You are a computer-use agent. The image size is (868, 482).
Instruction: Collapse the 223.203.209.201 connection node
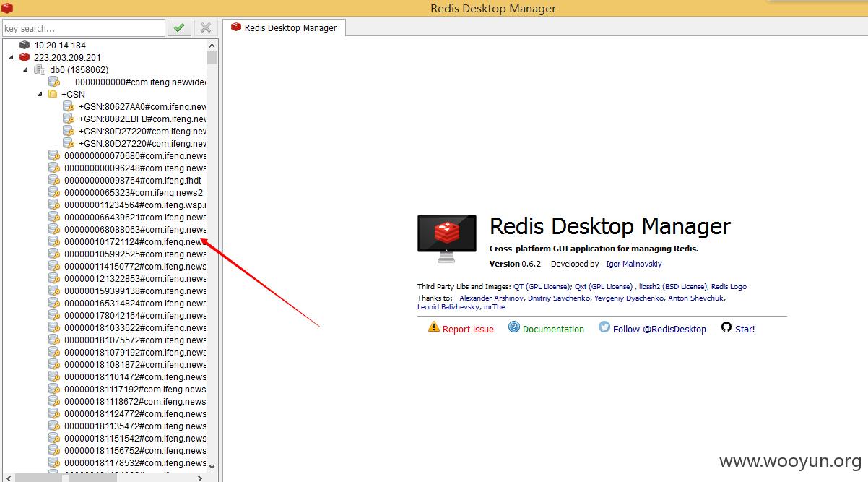coord(11,57)
